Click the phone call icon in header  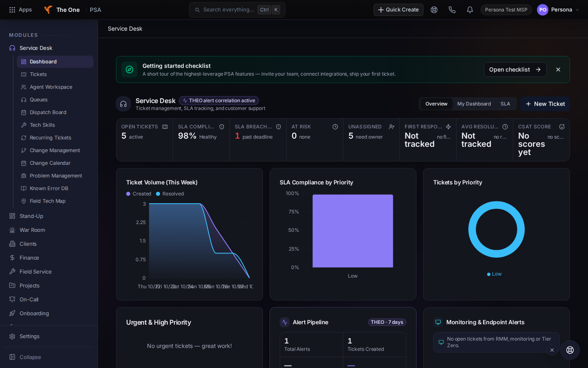[x=452, y=10]
